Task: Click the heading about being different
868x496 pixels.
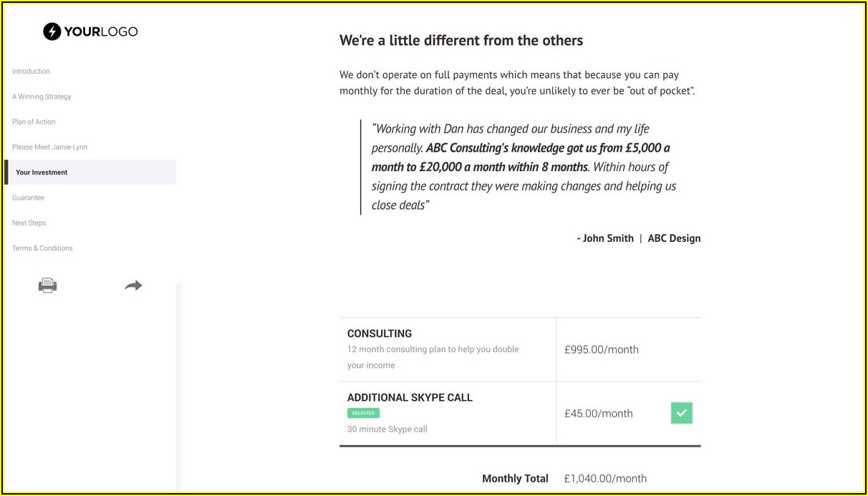Action: pos(461,41)
